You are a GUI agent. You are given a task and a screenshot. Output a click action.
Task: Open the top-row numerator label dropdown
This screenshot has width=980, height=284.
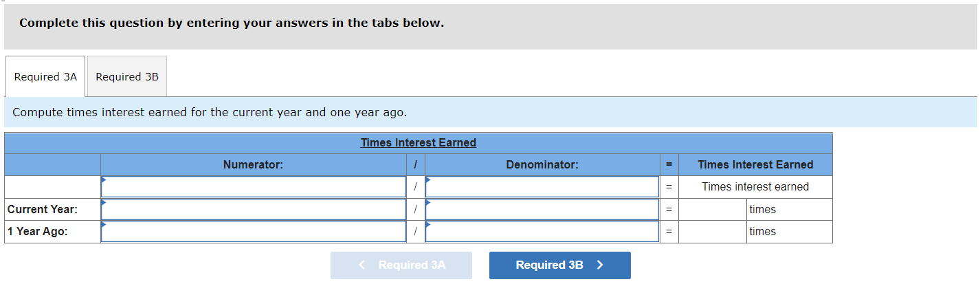pos(253,187)
